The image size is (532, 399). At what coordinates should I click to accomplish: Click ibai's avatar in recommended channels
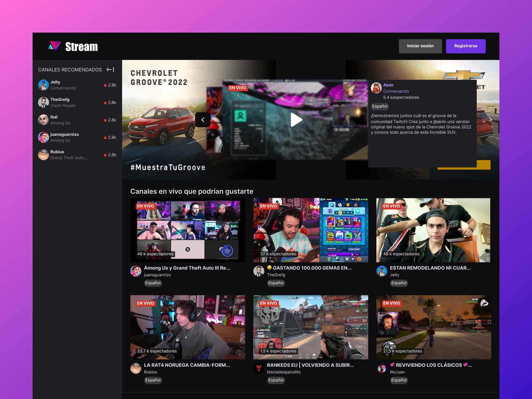pyautogui.click(x=43, y=120)
